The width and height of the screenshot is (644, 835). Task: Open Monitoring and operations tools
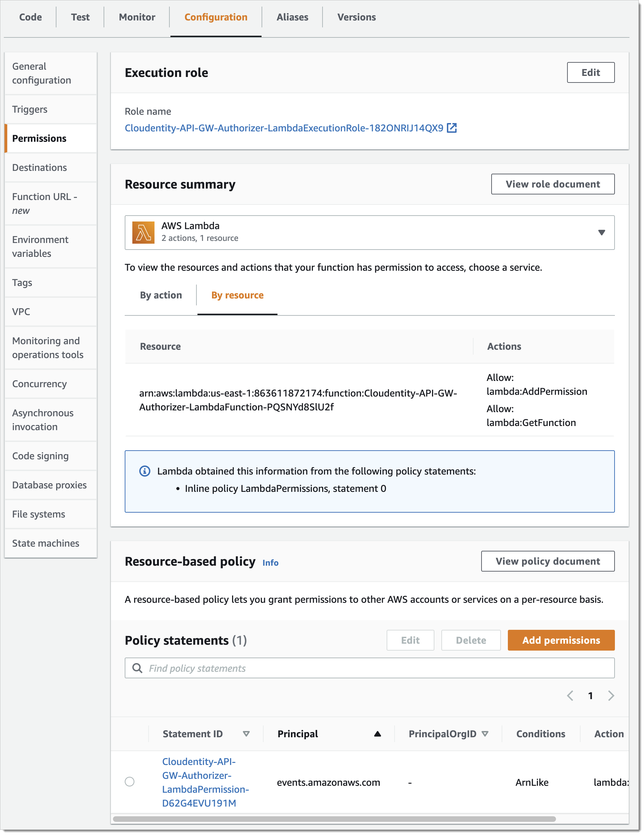pyautogui.click(x=51, y=348)
